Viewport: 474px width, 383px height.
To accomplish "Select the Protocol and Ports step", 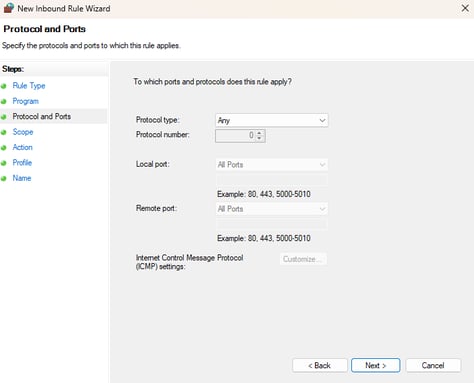I will (42, 116).
